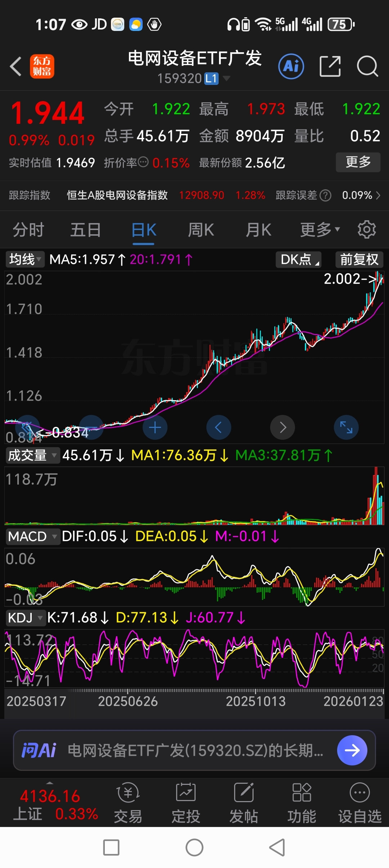Switch to 分时 tab
The width and height of the screenshot is (389, 868).
tap(28, 230)
